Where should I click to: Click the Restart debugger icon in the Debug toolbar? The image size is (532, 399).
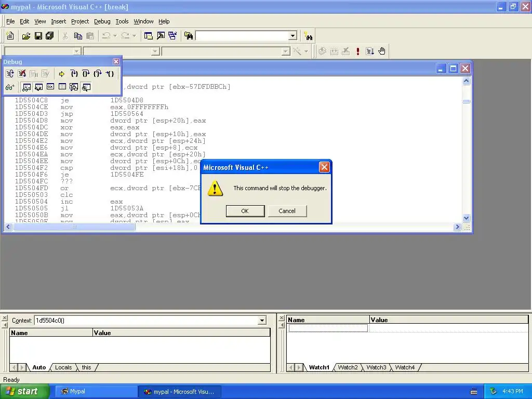(10, 74)
